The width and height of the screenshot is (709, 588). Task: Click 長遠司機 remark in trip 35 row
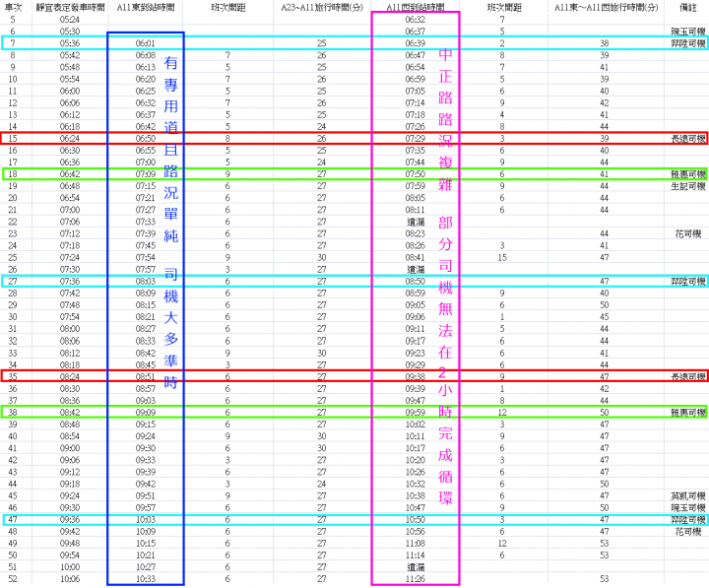[687, 377]
